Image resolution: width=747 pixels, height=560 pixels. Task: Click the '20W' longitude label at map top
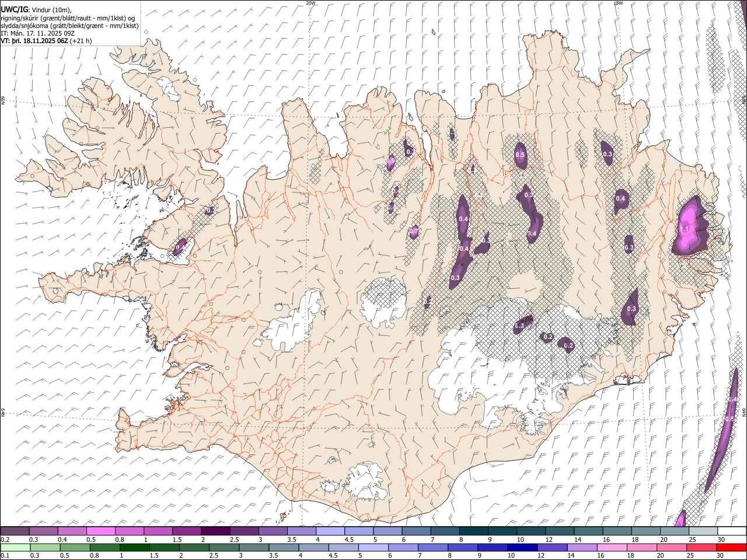310,3
